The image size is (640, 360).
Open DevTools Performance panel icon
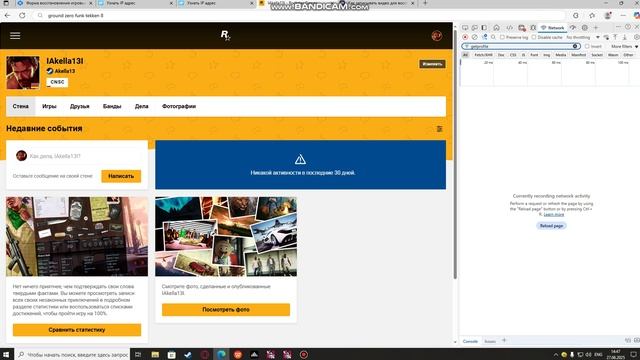[x=573, y=28]
